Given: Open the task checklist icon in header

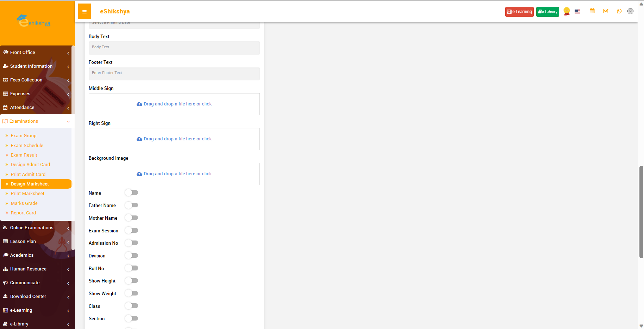Looking at the screenshot, I should point(606,11).
